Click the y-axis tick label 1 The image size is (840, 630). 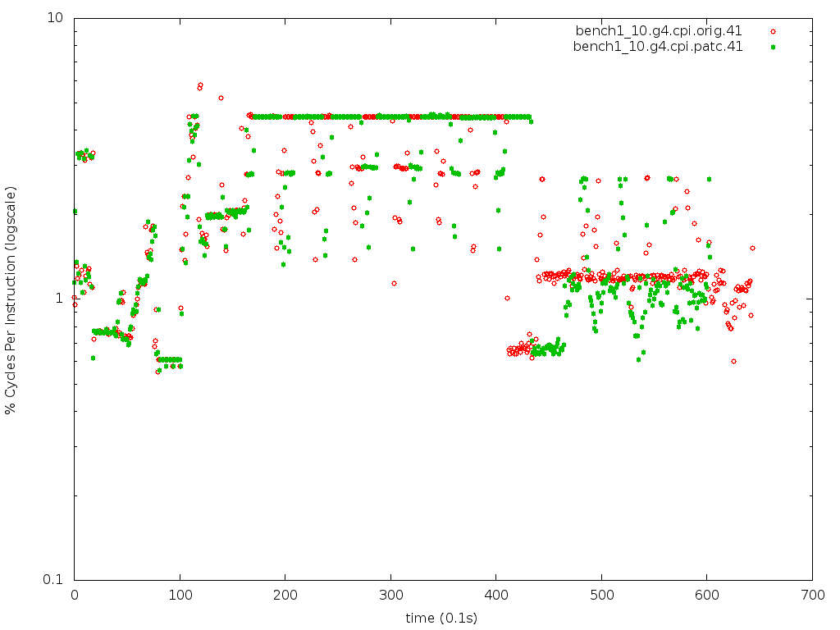(61, 299)
